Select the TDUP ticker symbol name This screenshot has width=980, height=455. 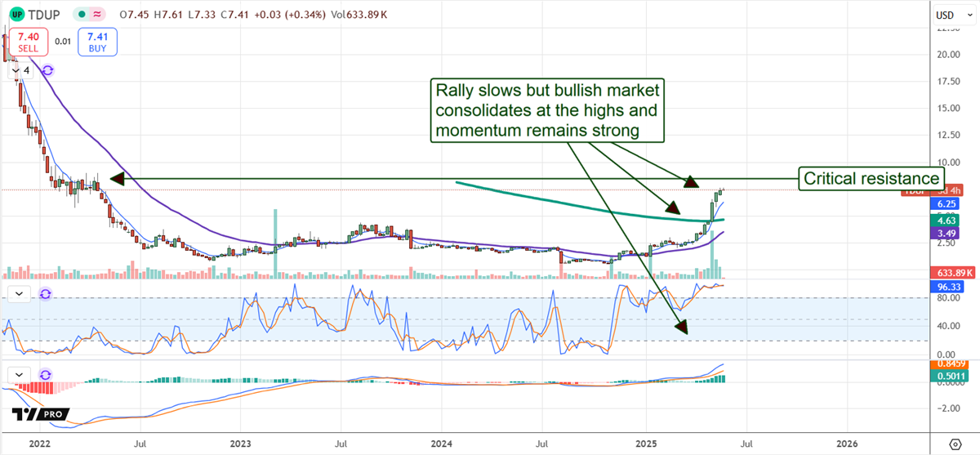pos(43,16)
